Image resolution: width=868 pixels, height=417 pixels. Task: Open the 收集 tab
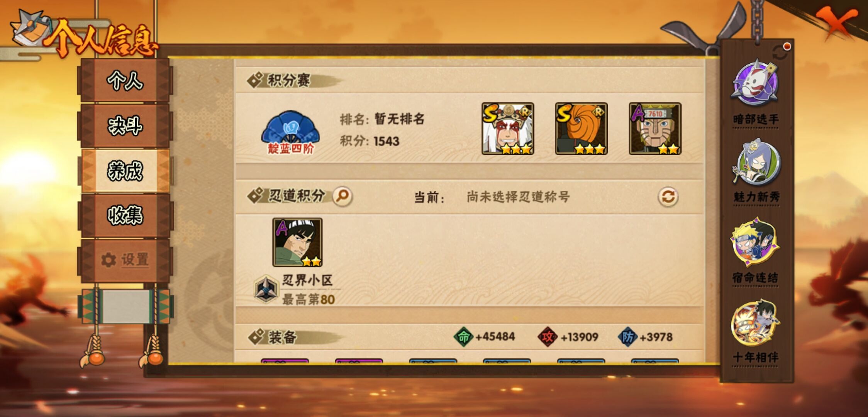[125, 215]
